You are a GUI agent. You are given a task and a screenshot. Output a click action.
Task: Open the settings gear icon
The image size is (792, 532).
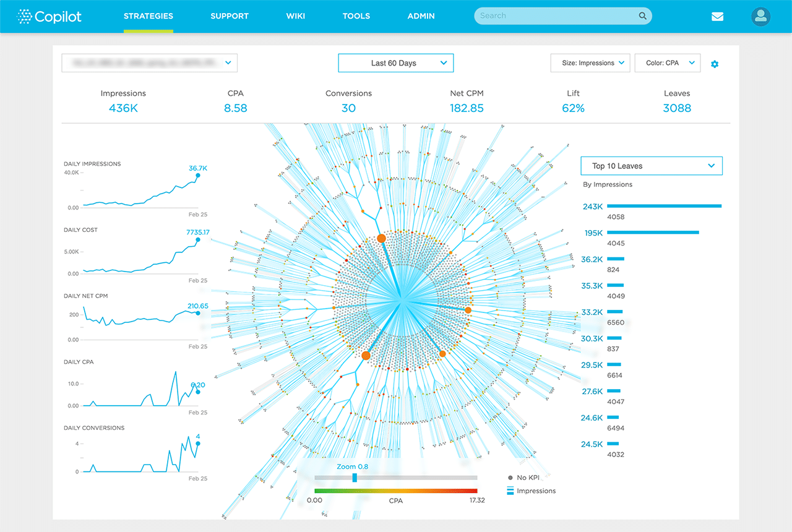pos(715,64)
